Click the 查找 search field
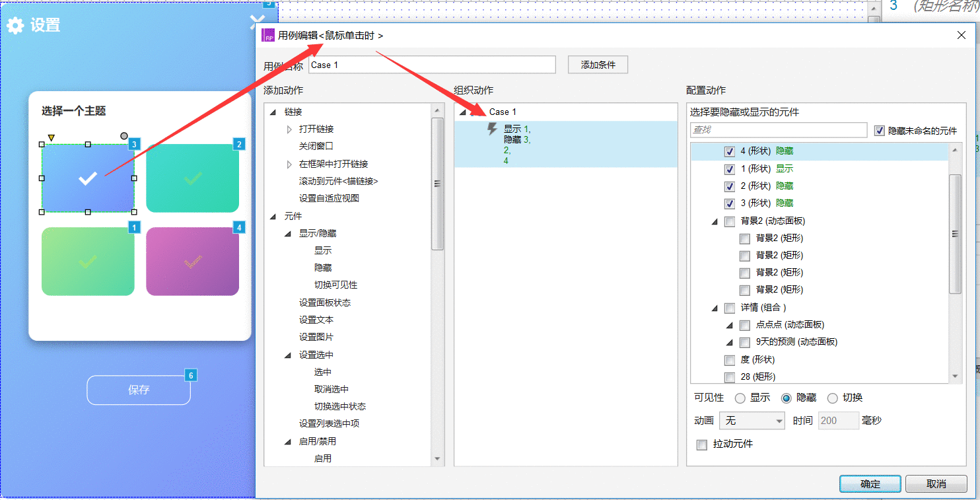The width and height of the screenshot is (980, 500). [x=779, y=130]
